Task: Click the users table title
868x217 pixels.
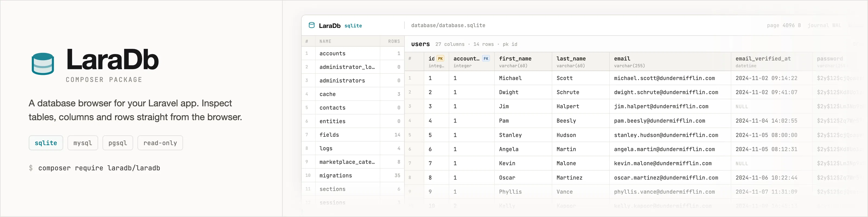Action: 420,44
